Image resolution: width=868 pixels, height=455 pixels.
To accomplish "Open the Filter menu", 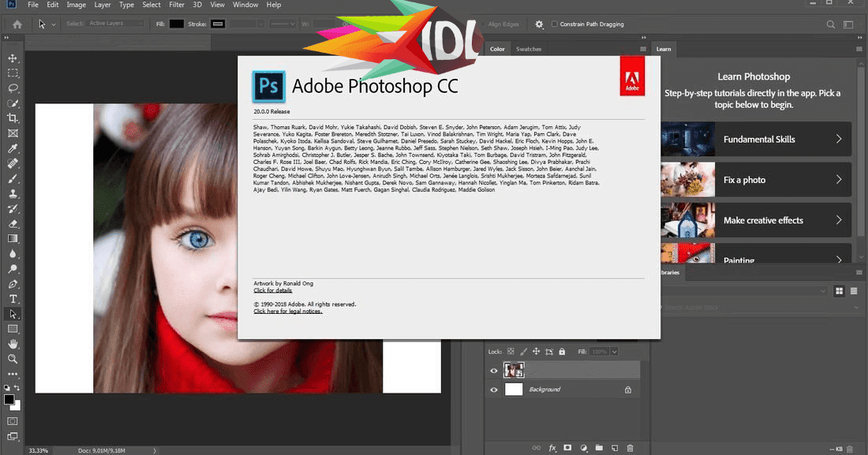I will coord(177,5).
